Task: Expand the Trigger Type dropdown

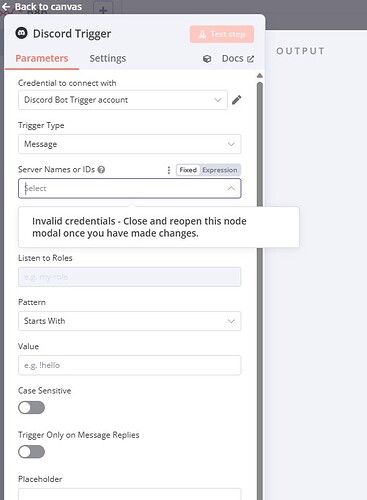Action: [x=130, y=144]
